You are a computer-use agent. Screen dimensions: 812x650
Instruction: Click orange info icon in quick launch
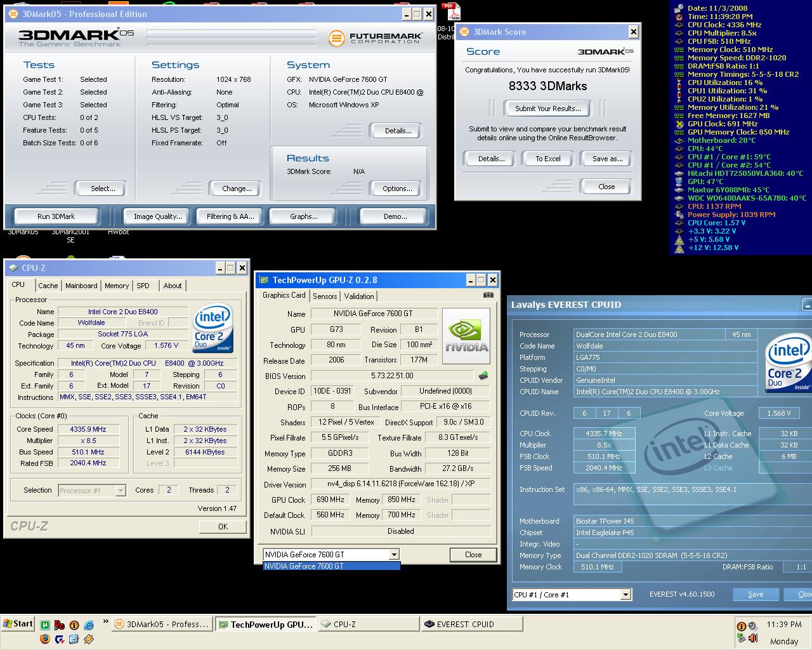coord(74,625)
